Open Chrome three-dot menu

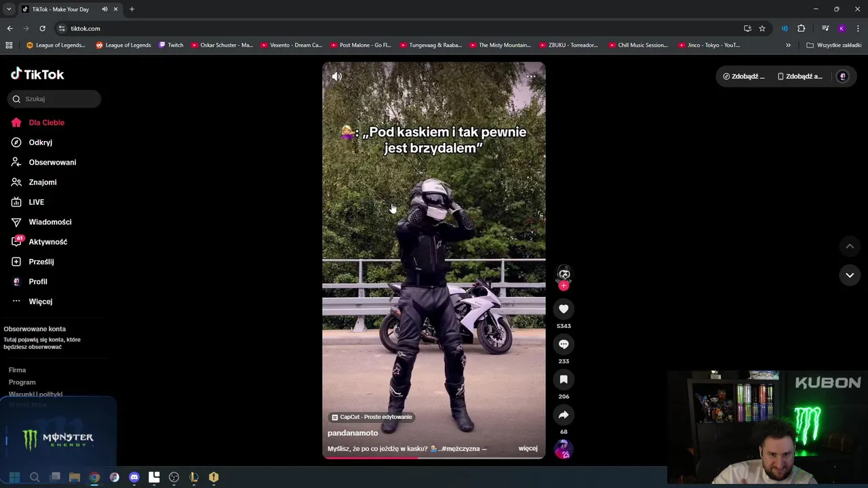(x=858, y=28)
